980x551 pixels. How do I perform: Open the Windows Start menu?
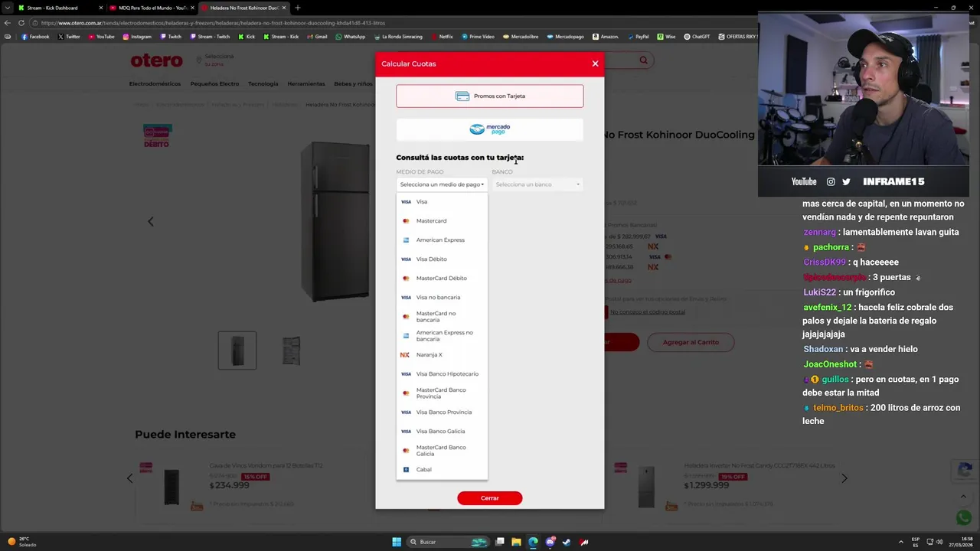coord(397,542)
